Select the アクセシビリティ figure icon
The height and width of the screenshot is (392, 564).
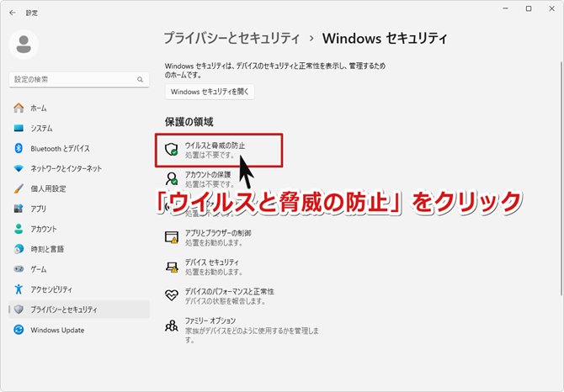[x=19, y=289]
